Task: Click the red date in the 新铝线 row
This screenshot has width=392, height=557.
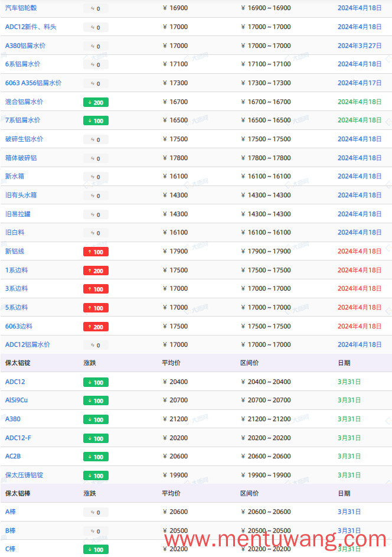Action: [x=360, y=251]
